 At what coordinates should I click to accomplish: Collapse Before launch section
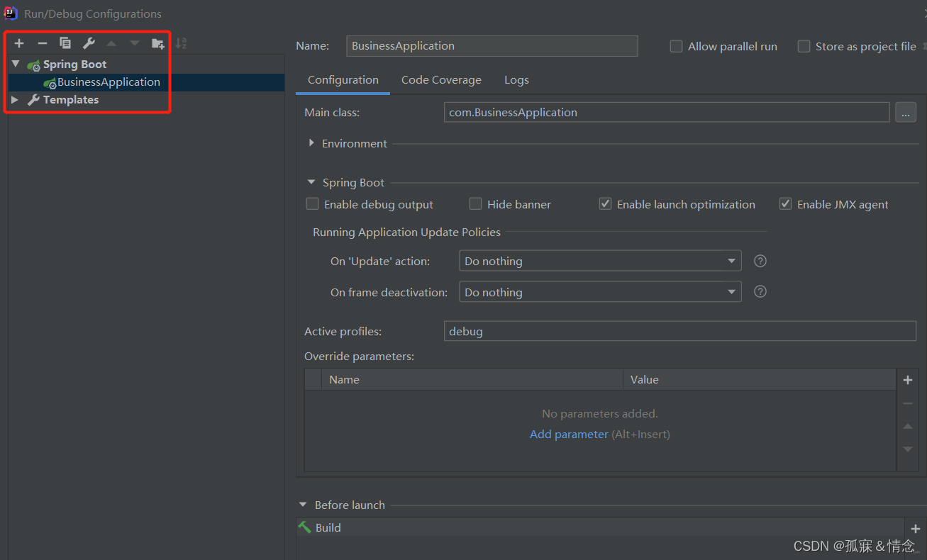[304, 505]
